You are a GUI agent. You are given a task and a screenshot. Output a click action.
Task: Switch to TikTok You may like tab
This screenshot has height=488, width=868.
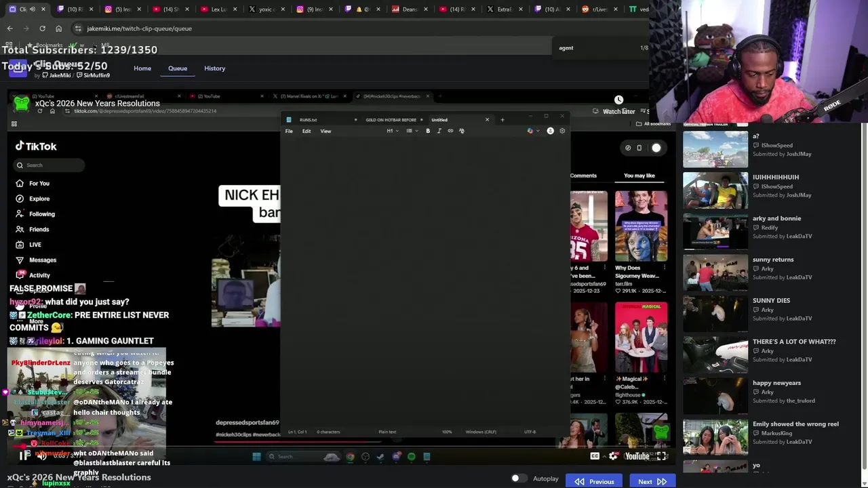coord(639,176)
